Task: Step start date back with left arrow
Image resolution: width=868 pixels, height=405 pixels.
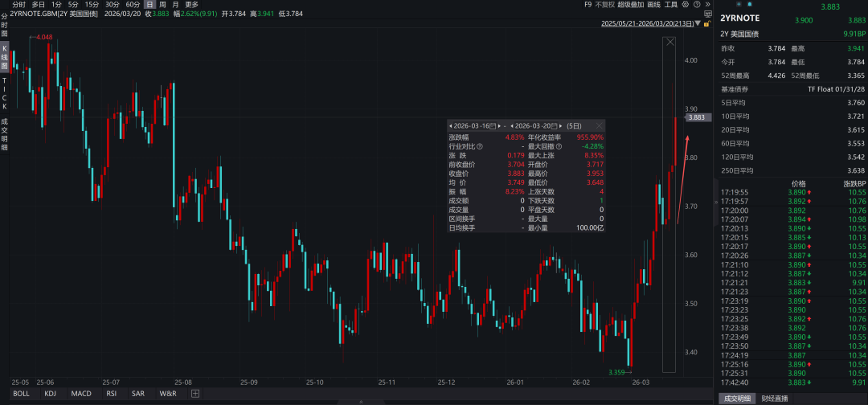Action: click(450, 126)
